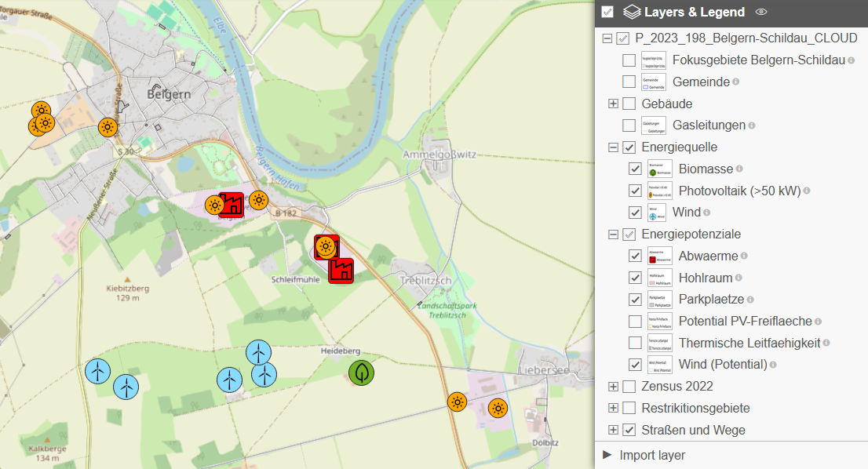Disable the Biomasse layer checkbox
This screenshot has width=868, height=469.
pos(635,169)
